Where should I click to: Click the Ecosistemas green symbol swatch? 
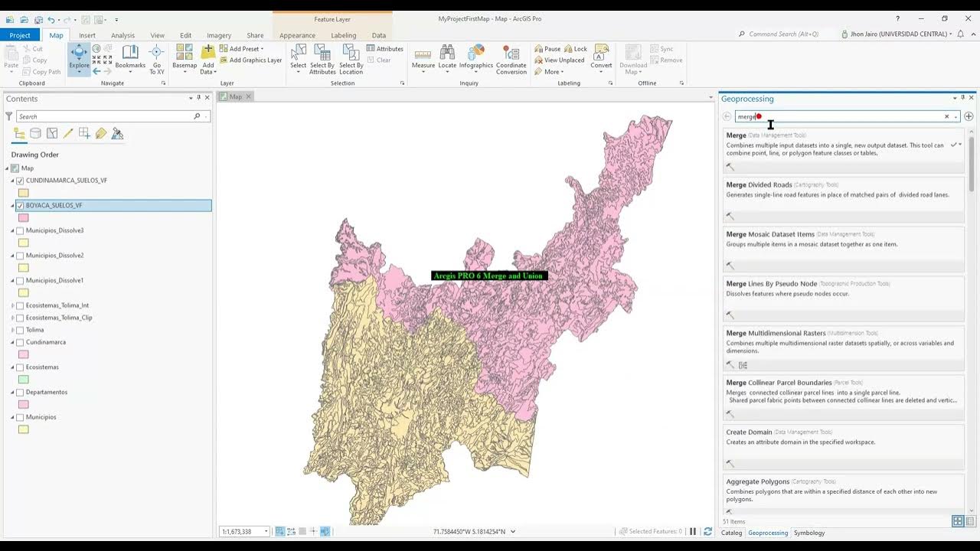coord(24,380)
